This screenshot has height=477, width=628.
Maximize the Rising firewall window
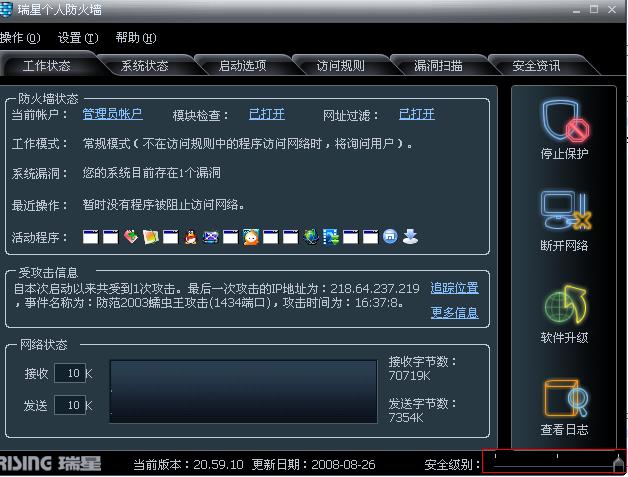coord(594,9)
